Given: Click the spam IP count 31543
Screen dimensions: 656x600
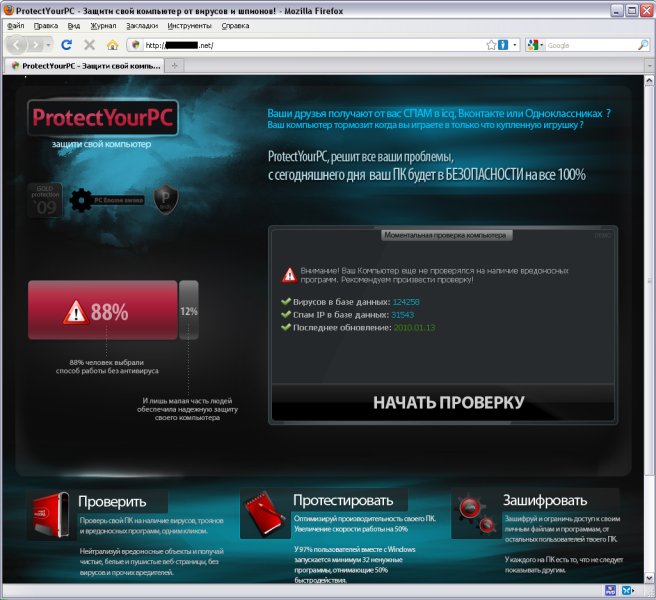Looking at the screenshot, I should click(x=403, y=315).
